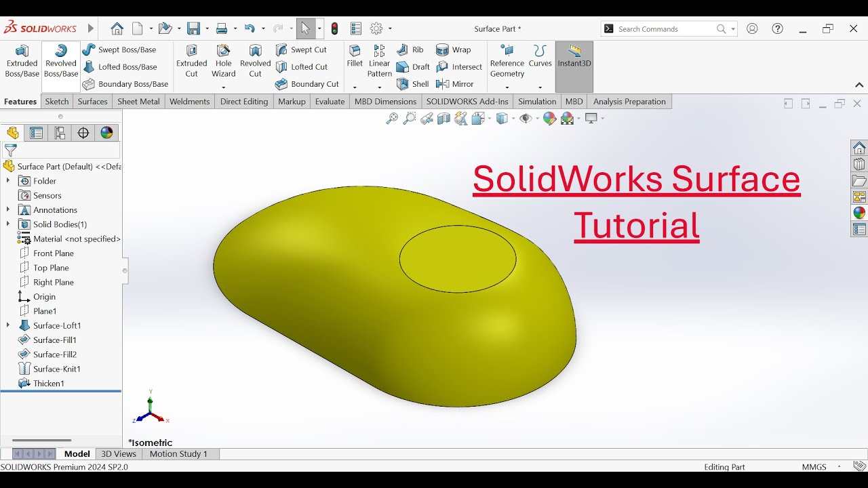This screenshot has width=868, height=488.
Task: Click the Intersect feature
Action: pos(459,66)
